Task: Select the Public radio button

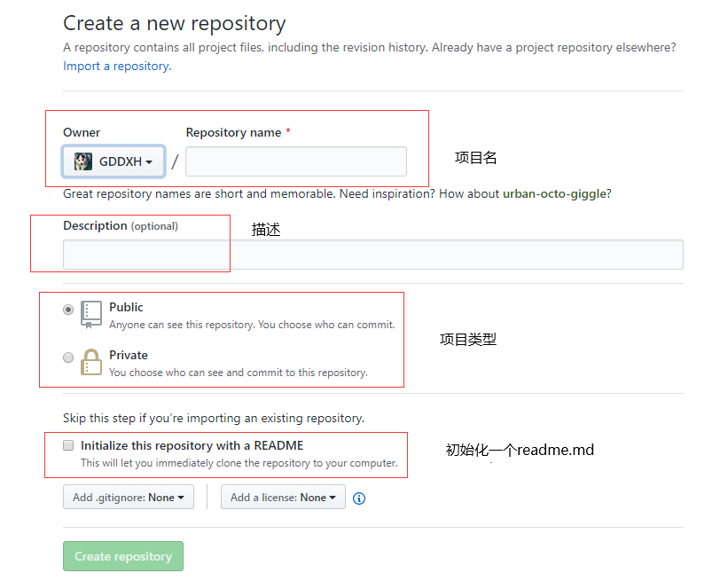Action: (x=68, y=309)
